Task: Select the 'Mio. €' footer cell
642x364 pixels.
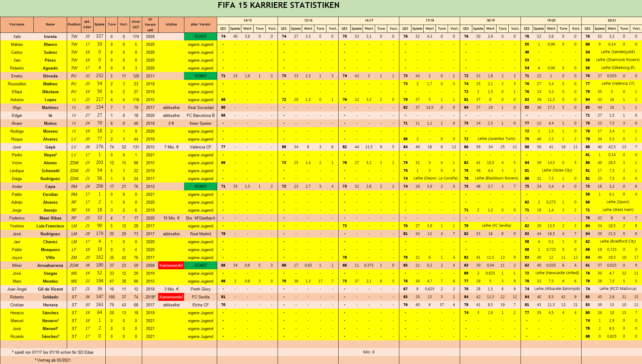Action: [x=369, y=352]
